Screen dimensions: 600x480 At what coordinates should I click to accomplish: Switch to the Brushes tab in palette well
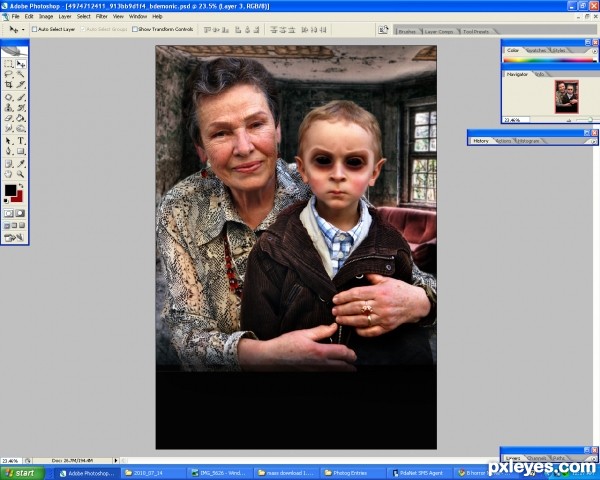pos(407,32)
